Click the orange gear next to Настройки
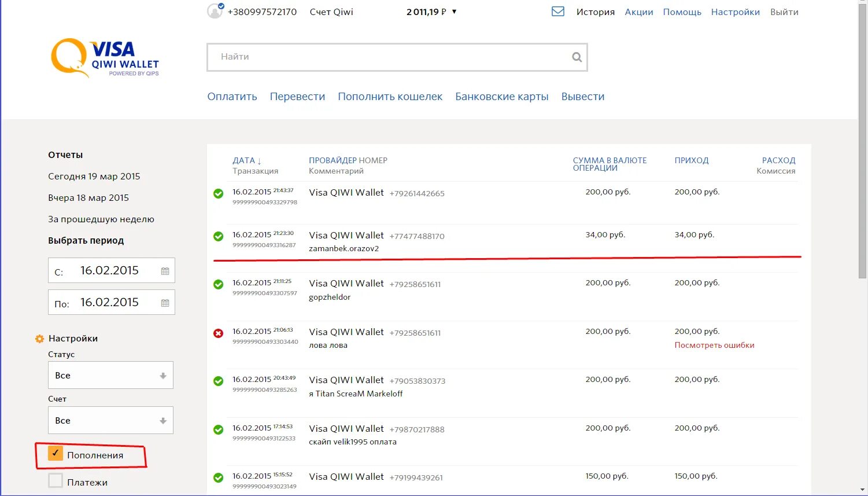 [40, 339]
